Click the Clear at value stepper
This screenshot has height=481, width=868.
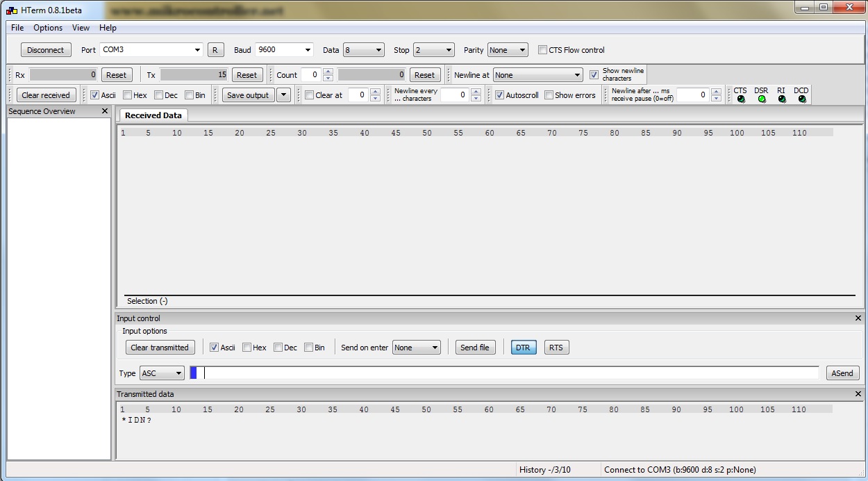pos(375,95)
